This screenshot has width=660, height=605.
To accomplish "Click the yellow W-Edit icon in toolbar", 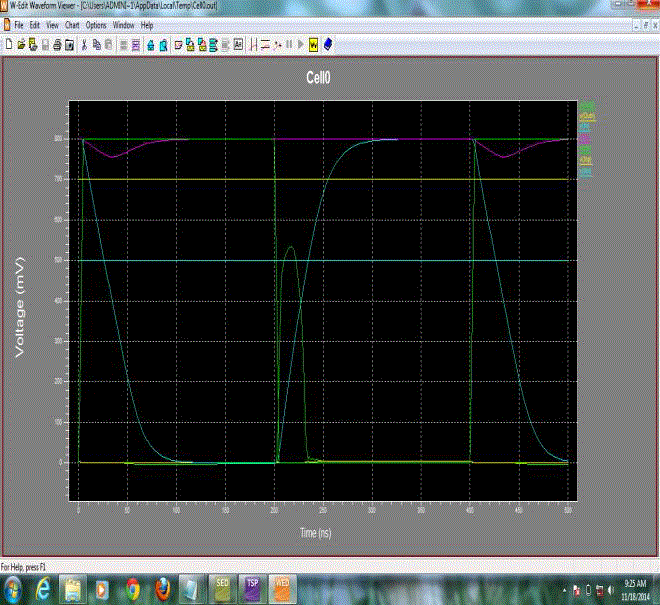I will click(x=313, y=44).
